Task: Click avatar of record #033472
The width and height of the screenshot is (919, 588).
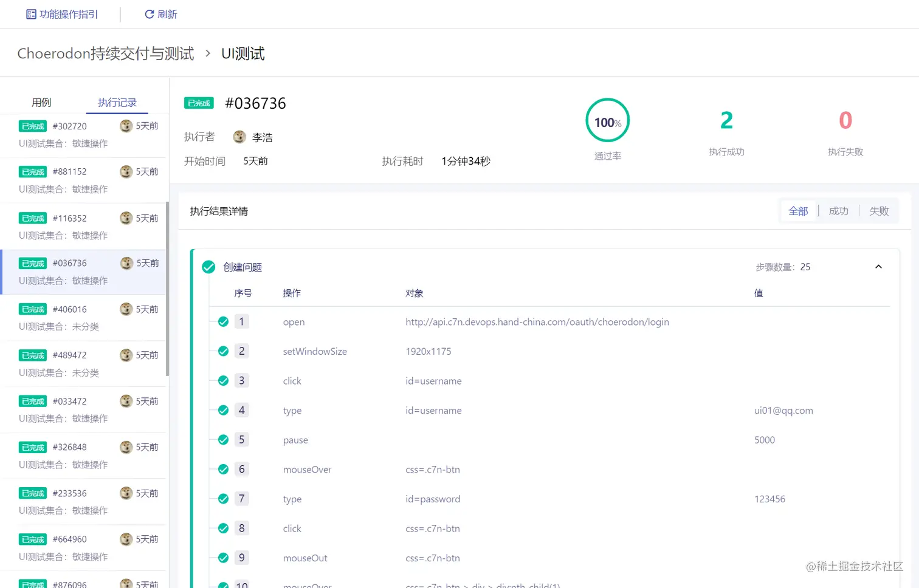Action: tap(126, 401)
